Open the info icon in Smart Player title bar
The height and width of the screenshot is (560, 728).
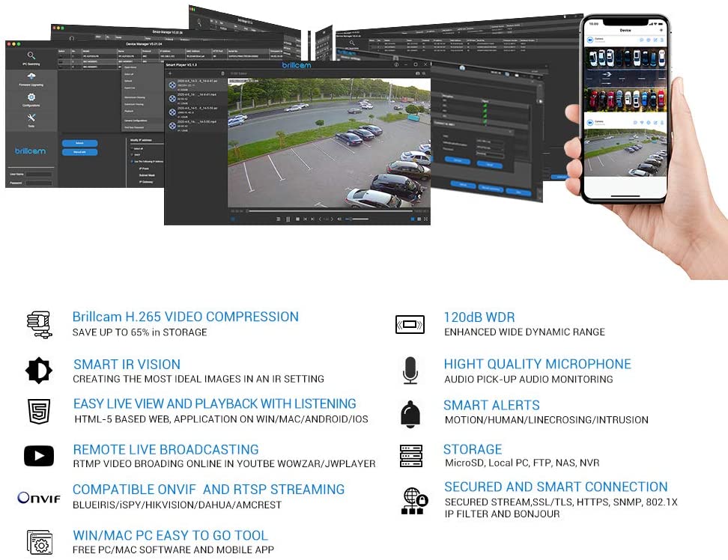396,64
